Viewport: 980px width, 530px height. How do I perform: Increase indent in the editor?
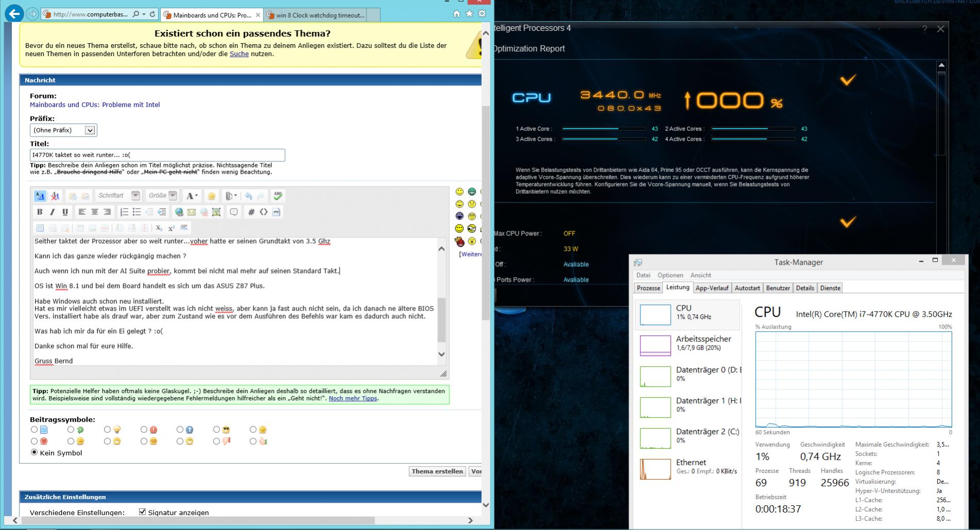[x=162, y=212]
